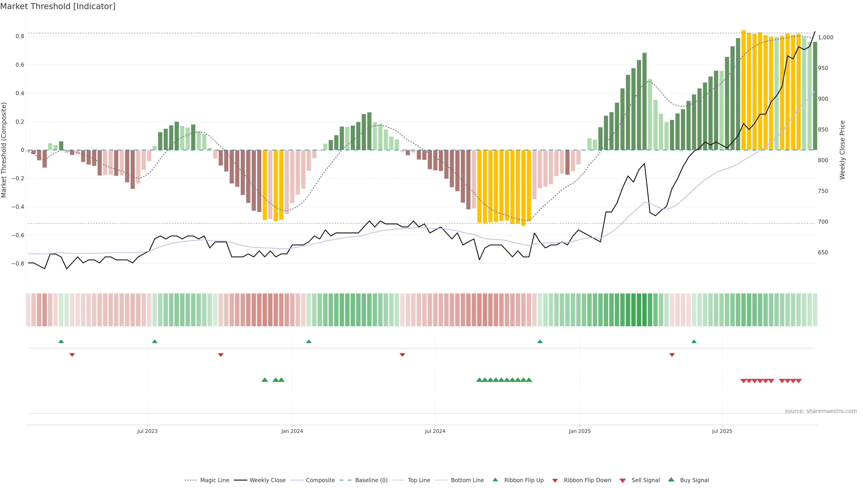
Task: Hide the Baseline (0) series via legend
Action: [371, 480]
